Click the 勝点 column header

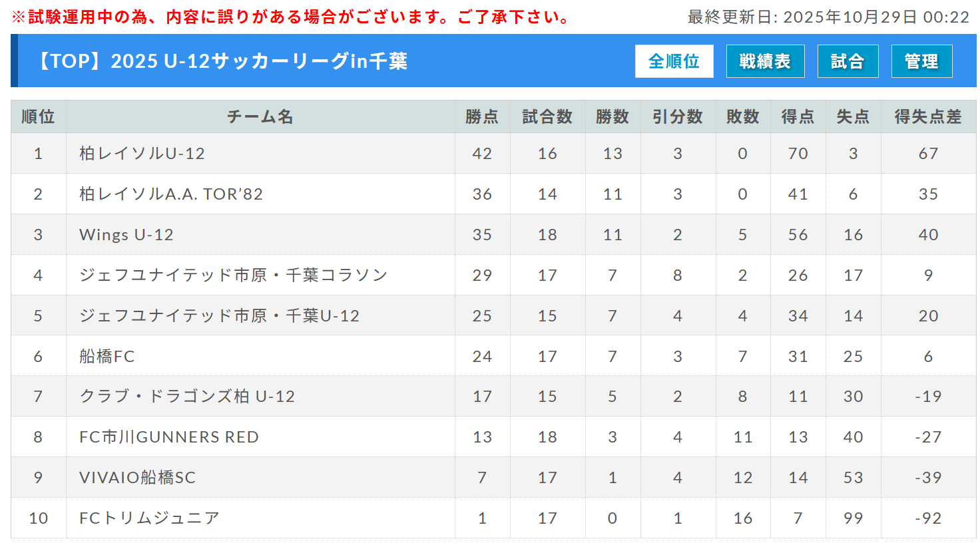coord(482,117)
